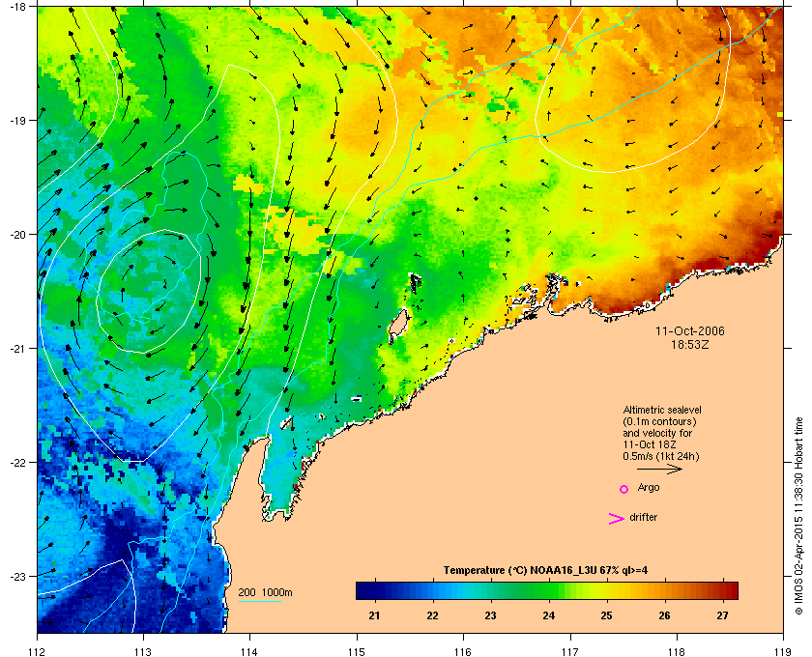Click the 200 1000m depth label
The height and width of the screenshot is (657, 812).
click(265, 593)
